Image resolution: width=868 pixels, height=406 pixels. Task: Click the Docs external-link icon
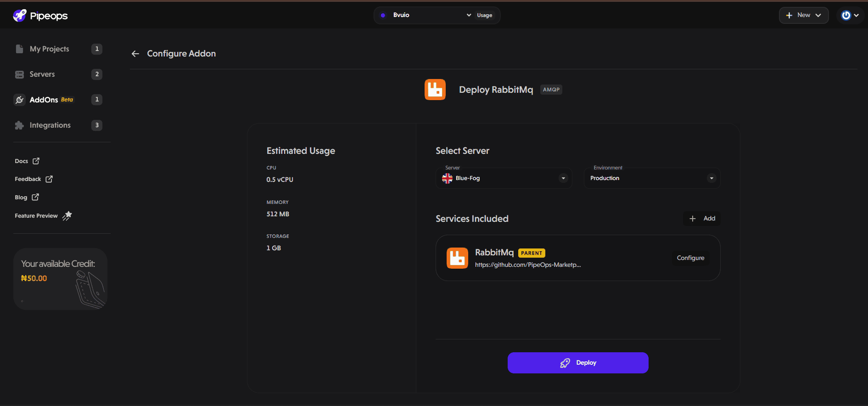[x=36, y=161]
